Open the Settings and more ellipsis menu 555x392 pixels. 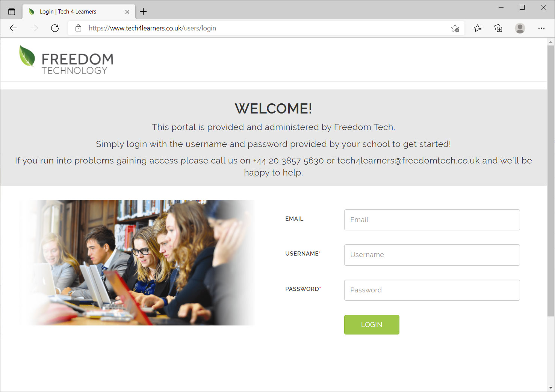541,28
